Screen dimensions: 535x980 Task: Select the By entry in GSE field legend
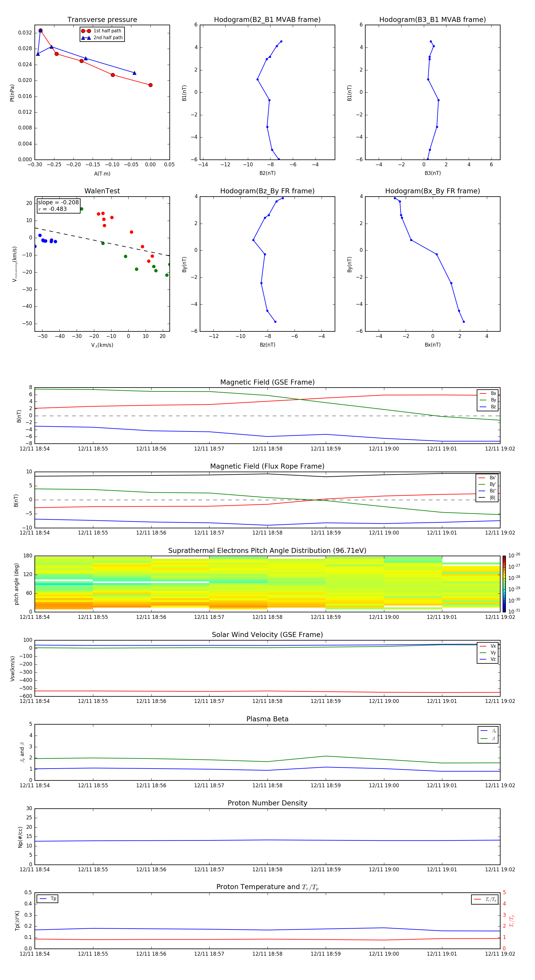click(488, 400)
